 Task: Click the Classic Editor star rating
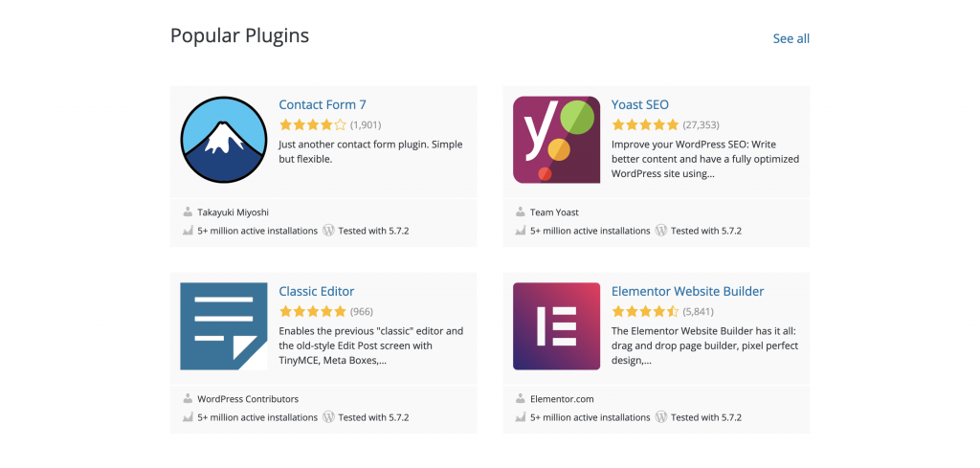pyautogui.click(x=312, y=311)
